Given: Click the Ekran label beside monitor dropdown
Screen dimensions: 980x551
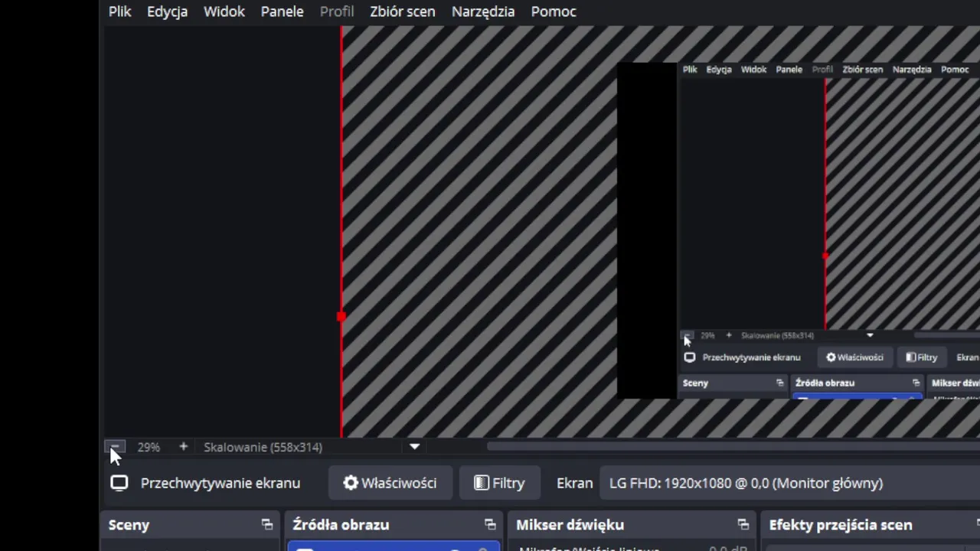Looking at the screenshot, I should pos(575,483).
